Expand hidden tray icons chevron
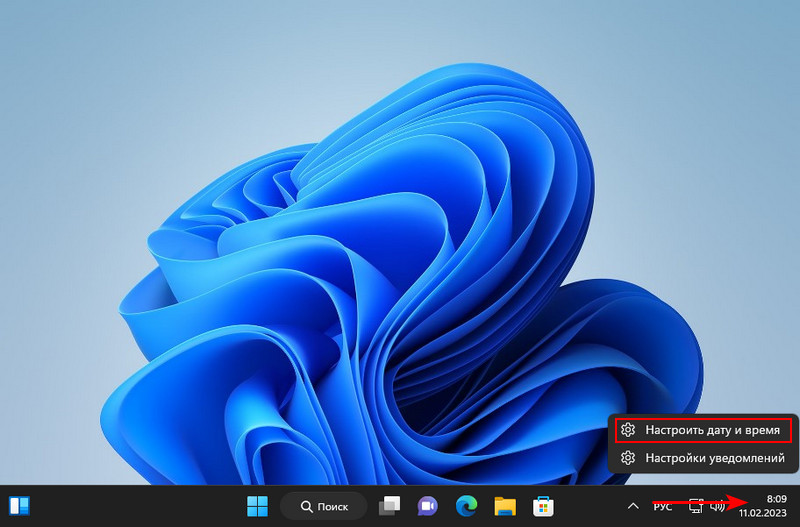Viewport: 800px width, 527px height. pyautogui.click(x=633, y=506)
